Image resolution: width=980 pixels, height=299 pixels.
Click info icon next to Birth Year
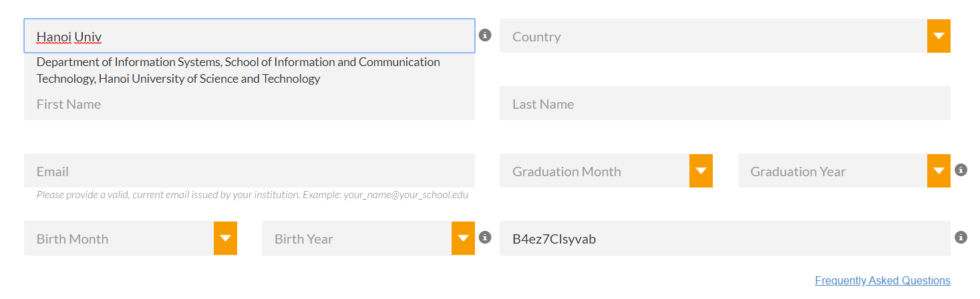pyautogui.click(x=485, y=238)
